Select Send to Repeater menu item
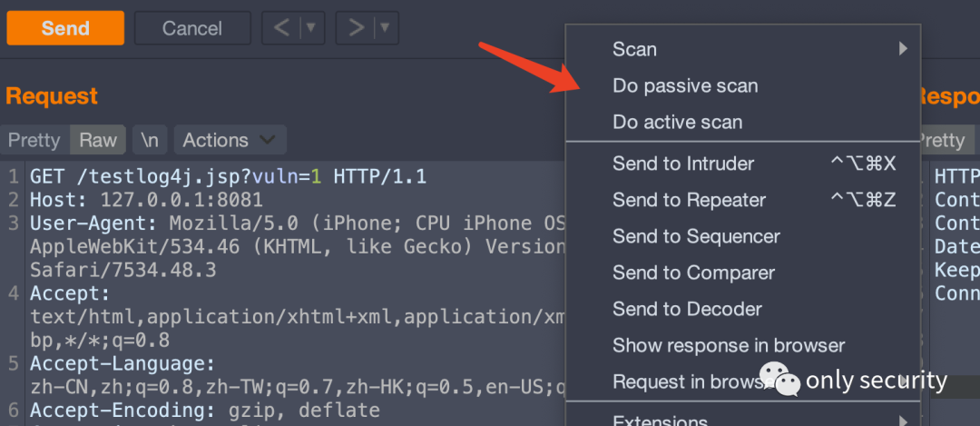This screenshot has height=426, width=980. click(689, 200)
